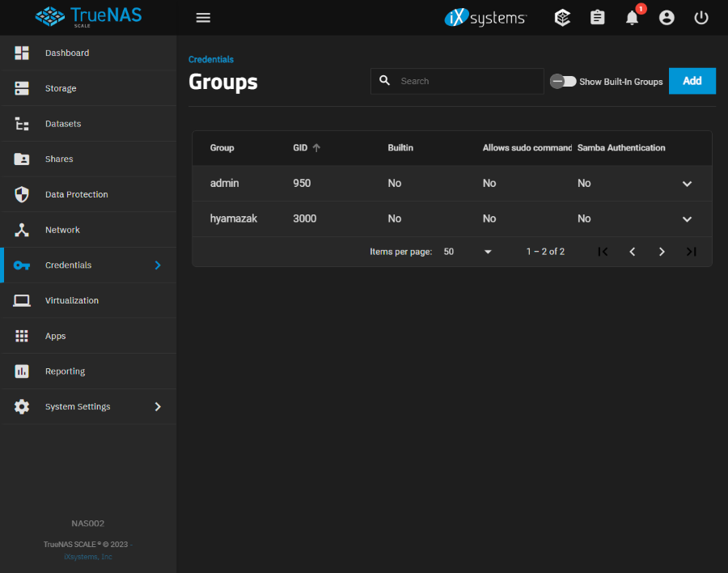
Task: Open the user account settings icon
Action: [x=667, y=18]
